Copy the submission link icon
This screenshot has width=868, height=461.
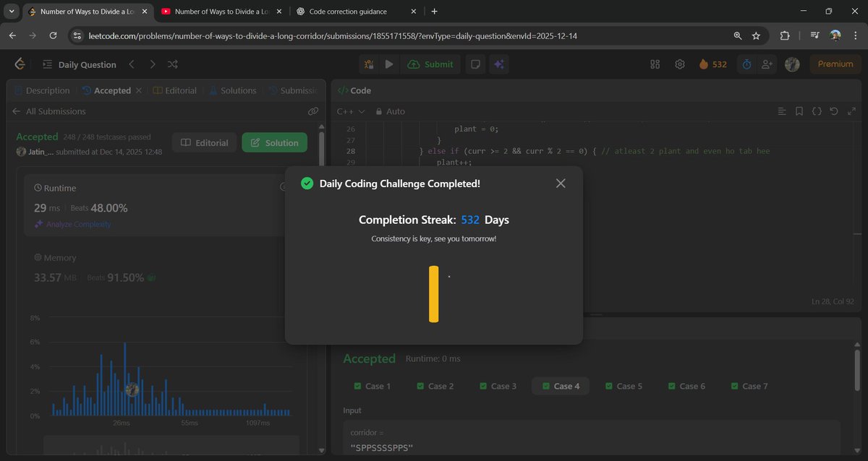(312, 111)
